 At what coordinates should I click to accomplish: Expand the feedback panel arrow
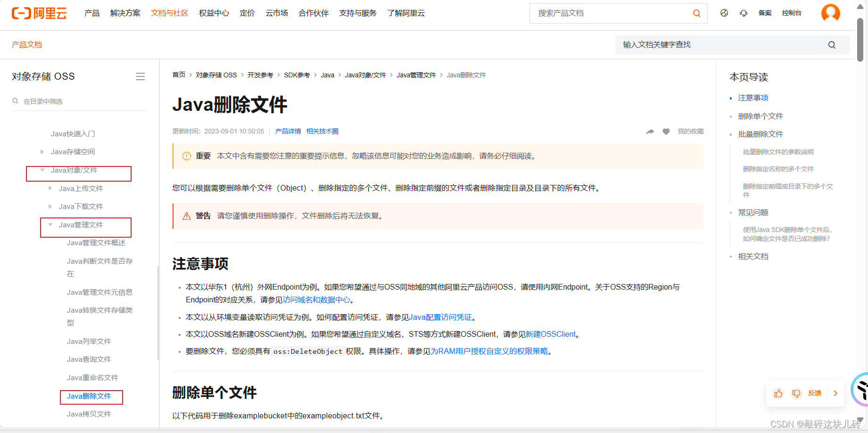tap(835, 393)
